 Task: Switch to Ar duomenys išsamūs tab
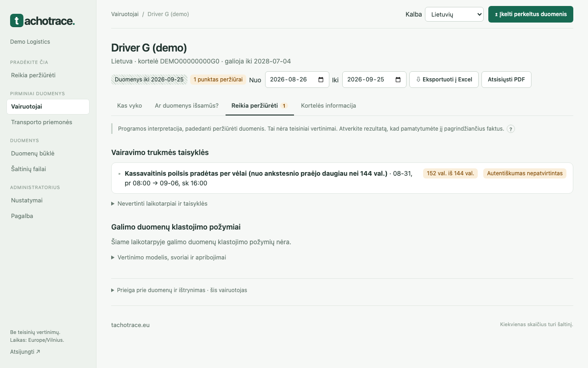187,105
